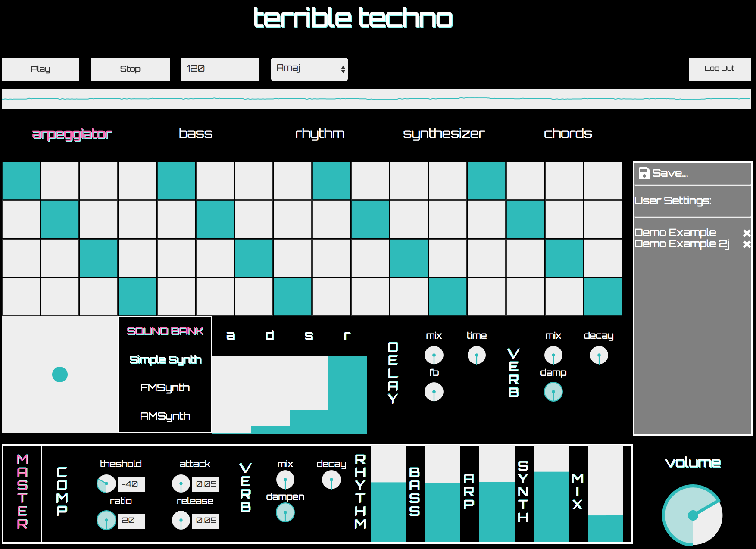The width and height of the screenshot is (756, 549).
Task: Switch to the synthesizer tab
Action: tap(444, 134)
